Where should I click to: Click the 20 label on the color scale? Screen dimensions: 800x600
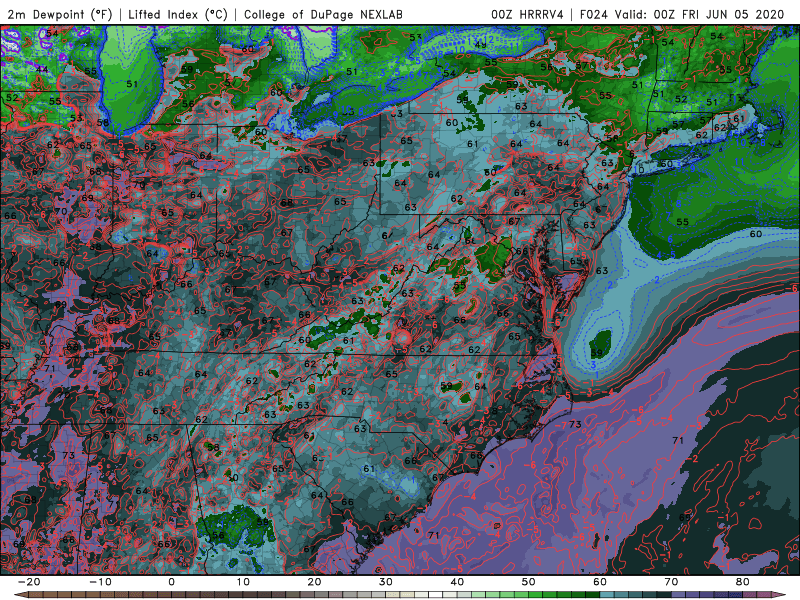click(x=314, y=582)
